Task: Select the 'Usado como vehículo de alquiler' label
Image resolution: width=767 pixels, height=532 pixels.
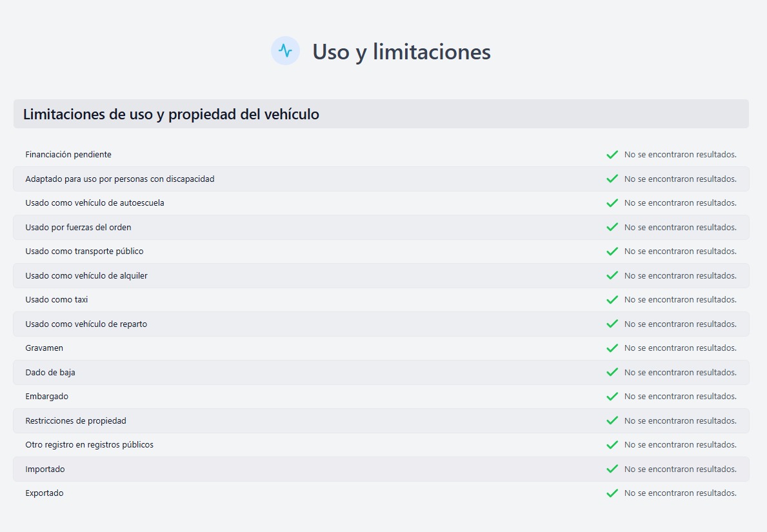Action: 86,276
